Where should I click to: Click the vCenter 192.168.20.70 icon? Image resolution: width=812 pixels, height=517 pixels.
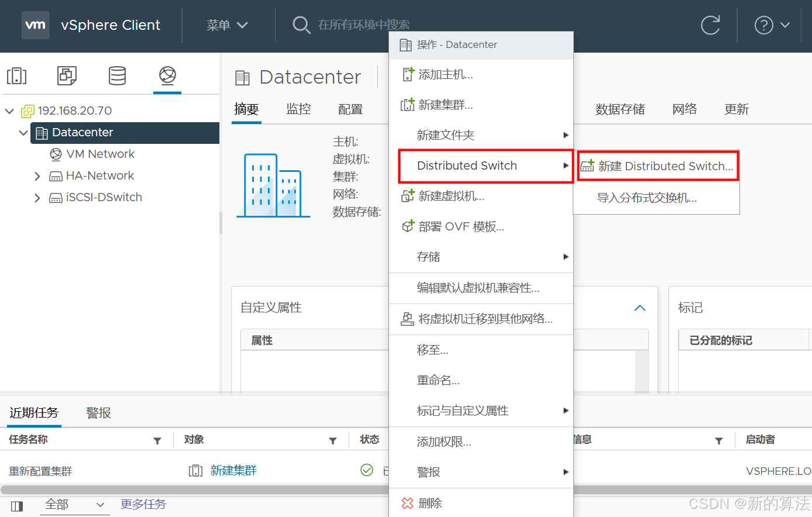tap(27, 111)
